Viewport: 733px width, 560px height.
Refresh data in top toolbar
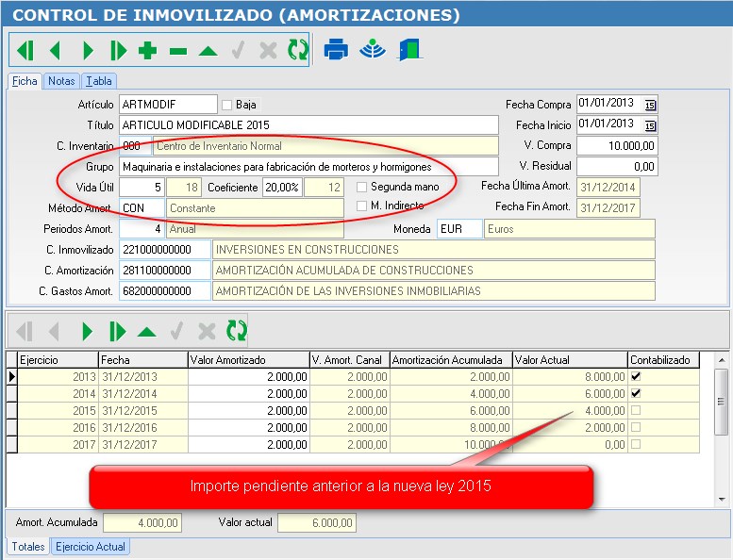(x=298, y=51)
